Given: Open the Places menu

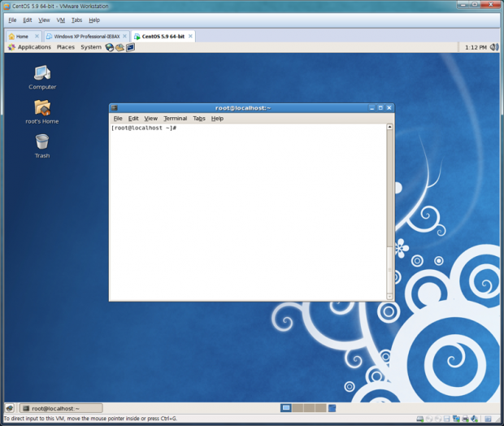Looking at the screenshot, I should coord(66,47).
